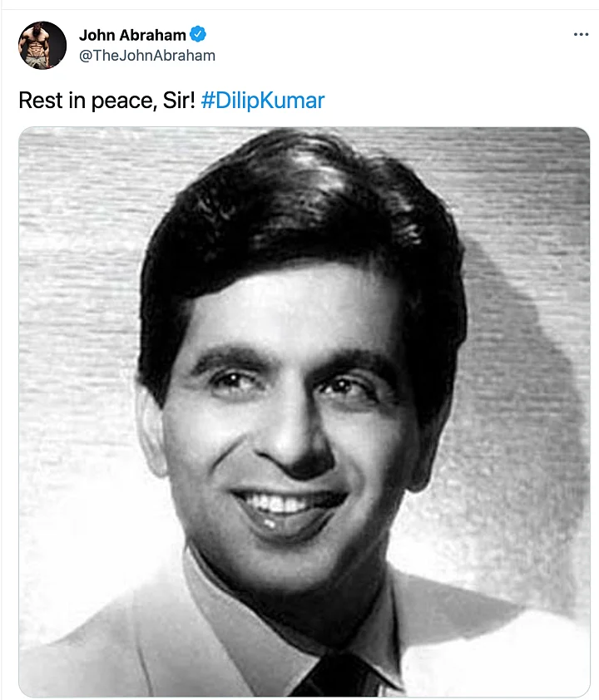Open the attached black-and-white photo

click(x=304, y=412)
